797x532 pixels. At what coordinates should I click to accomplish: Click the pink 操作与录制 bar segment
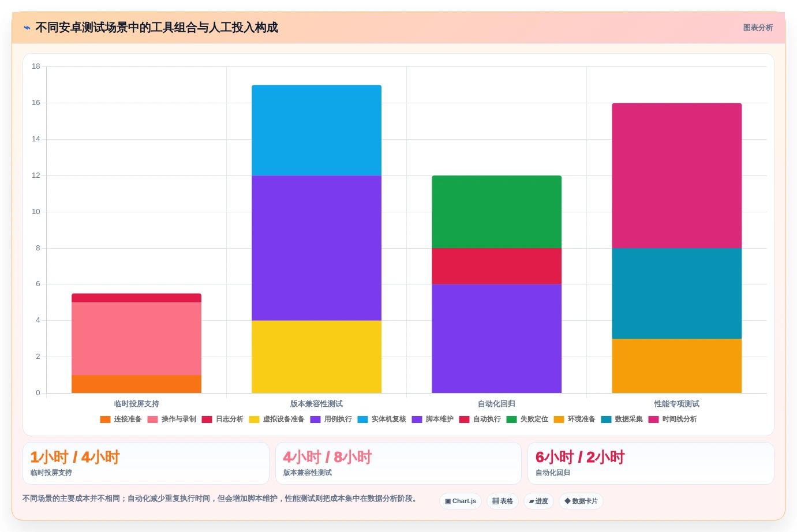tap(136, 339)
